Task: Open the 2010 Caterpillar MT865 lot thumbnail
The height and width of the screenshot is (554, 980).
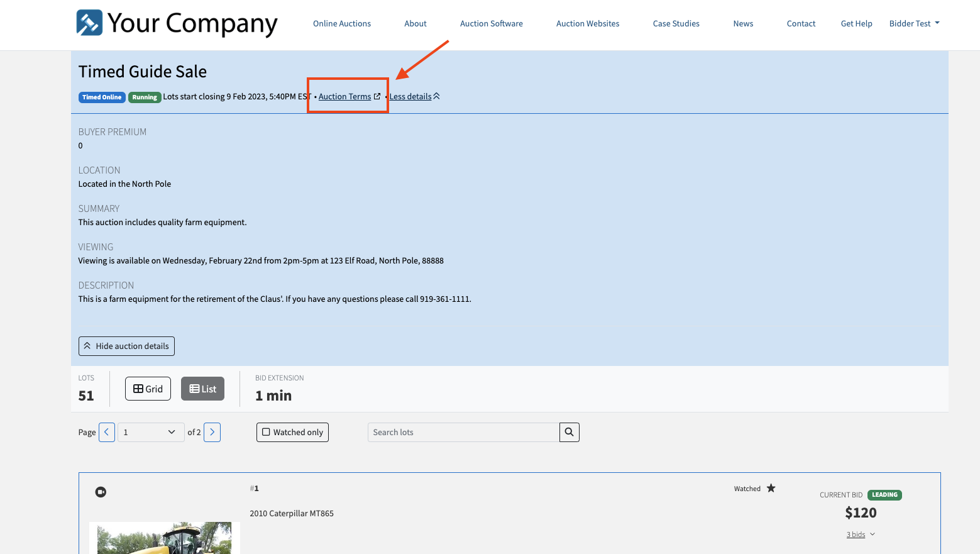Action: click(x=164, y=538)
